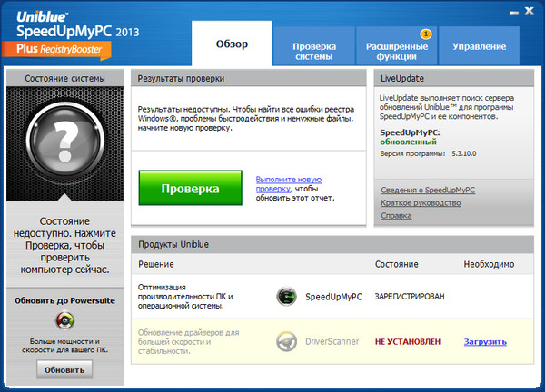545x392 pixels.
Task: Click the orange notification badge on Расширенные функции
Action: pyautogui.click(x=426, y=34)
